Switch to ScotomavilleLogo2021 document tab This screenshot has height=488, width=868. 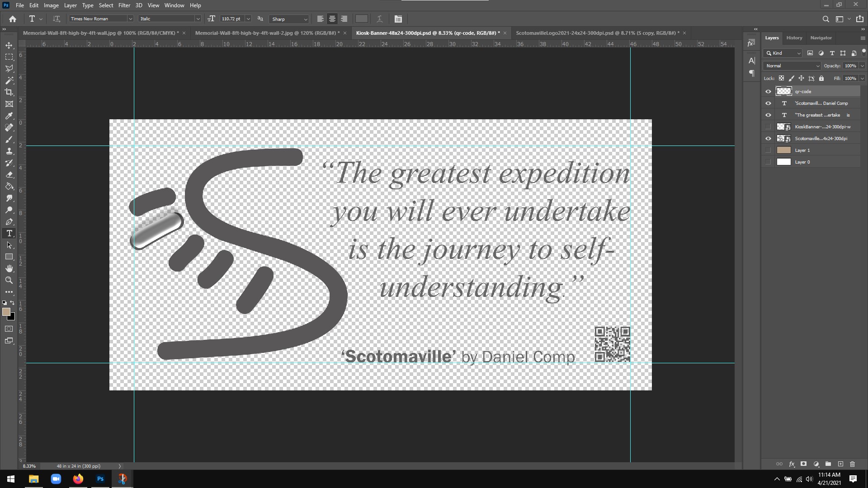click(597, 33)
